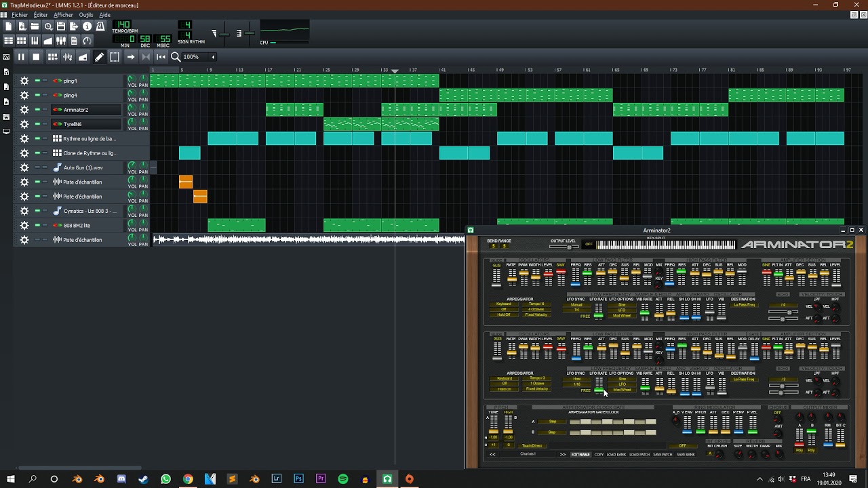
Task: Open My Computer sidebar icon
Action: click(x=6, y=131)
